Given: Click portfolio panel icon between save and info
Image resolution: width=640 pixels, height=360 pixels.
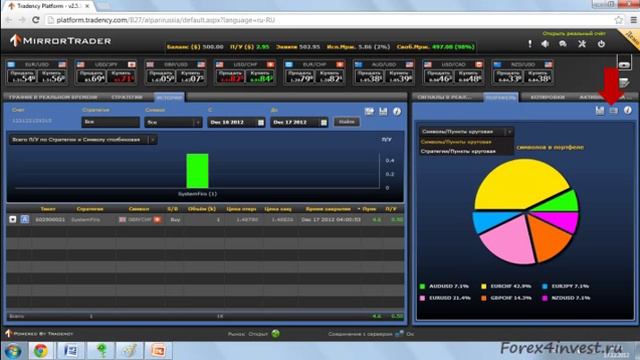Looking at the screenshot, I should (x=613, y=111).
